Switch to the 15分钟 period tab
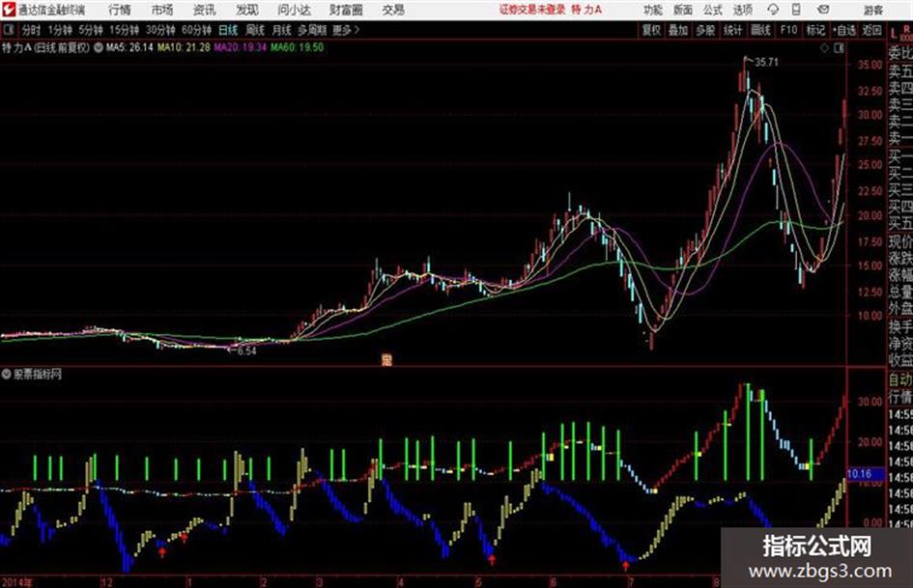This screenshot has width=913, height=588. (125, 30)
